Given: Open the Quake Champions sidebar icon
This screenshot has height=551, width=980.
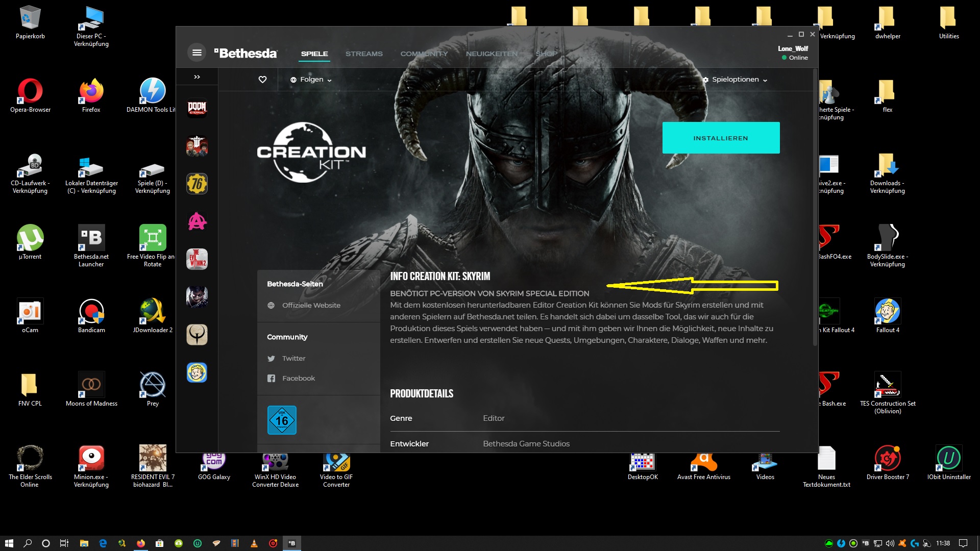Looking at the screenshot, I should tap(197, 335).
